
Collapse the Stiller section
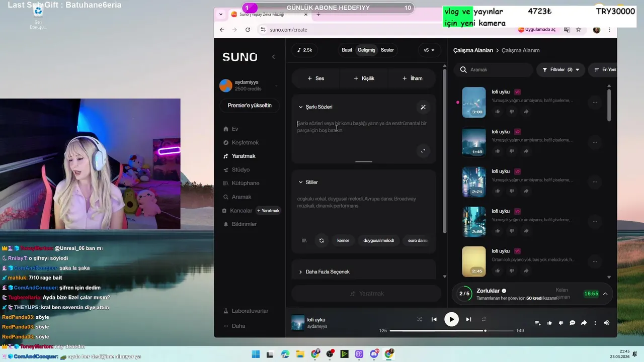[308, 182]
